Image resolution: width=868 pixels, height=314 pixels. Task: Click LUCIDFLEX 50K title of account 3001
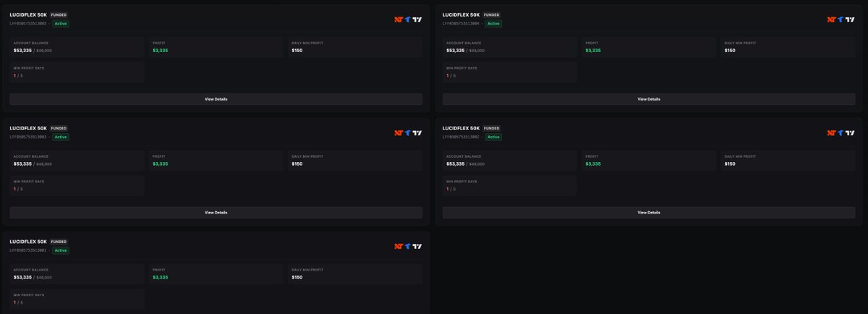(28, 242)
